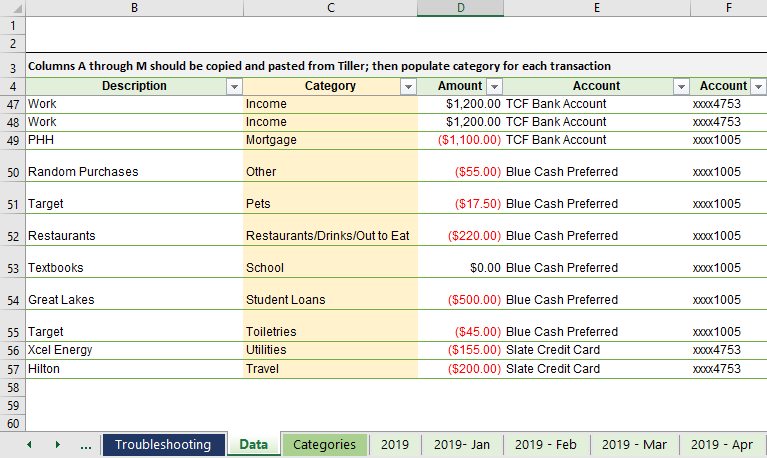Select column B header

click(135, 8)
